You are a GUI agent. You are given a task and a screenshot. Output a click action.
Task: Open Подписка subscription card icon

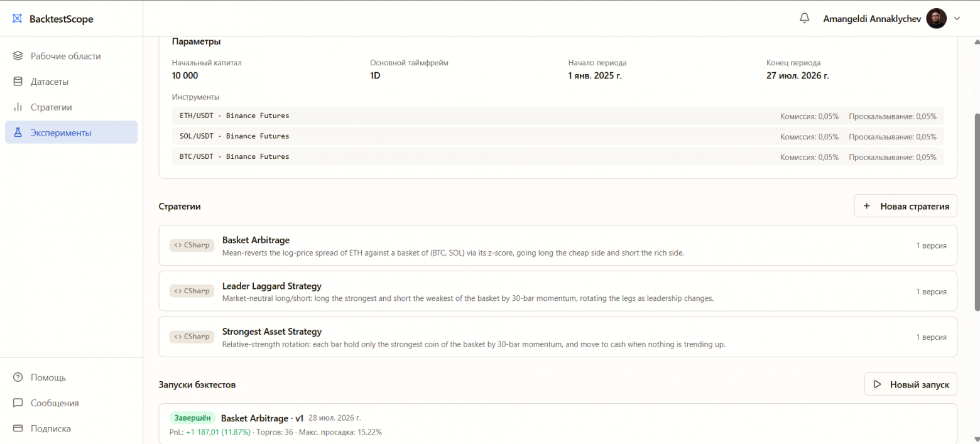point(18,429)
